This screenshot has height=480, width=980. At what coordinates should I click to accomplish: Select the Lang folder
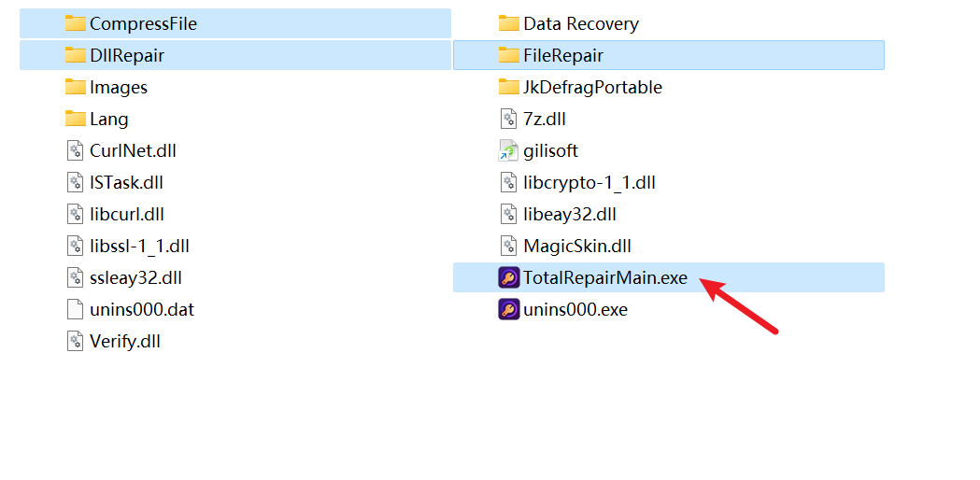[235, 119]
